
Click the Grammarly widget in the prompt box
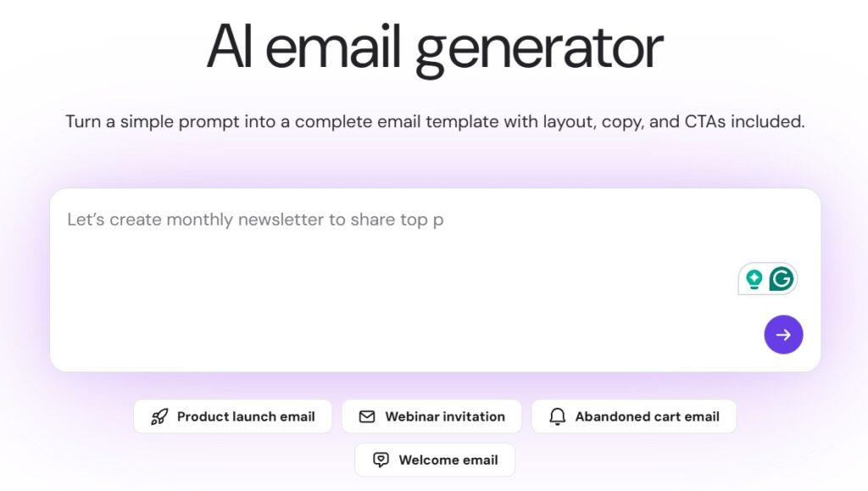click(767, 278)
